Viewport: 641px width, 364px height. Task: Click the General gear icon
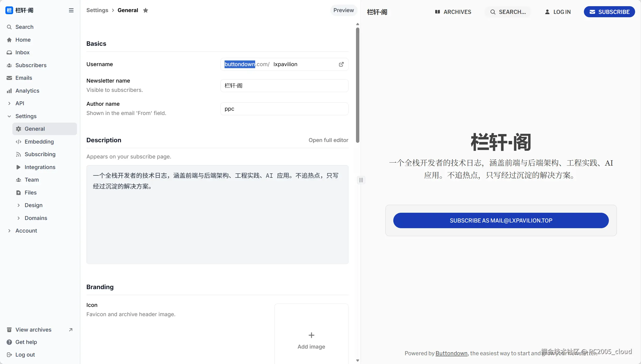click(19, 129)
